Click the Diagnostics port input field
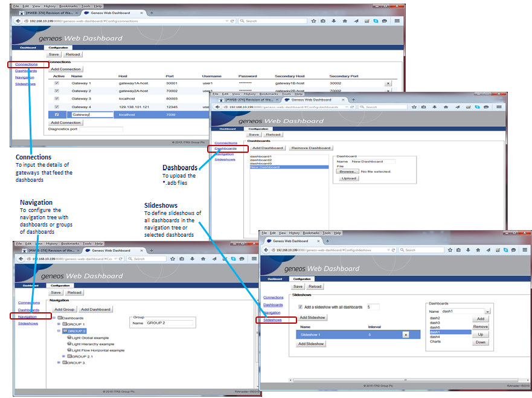532x398 pixels. [101, 129]
